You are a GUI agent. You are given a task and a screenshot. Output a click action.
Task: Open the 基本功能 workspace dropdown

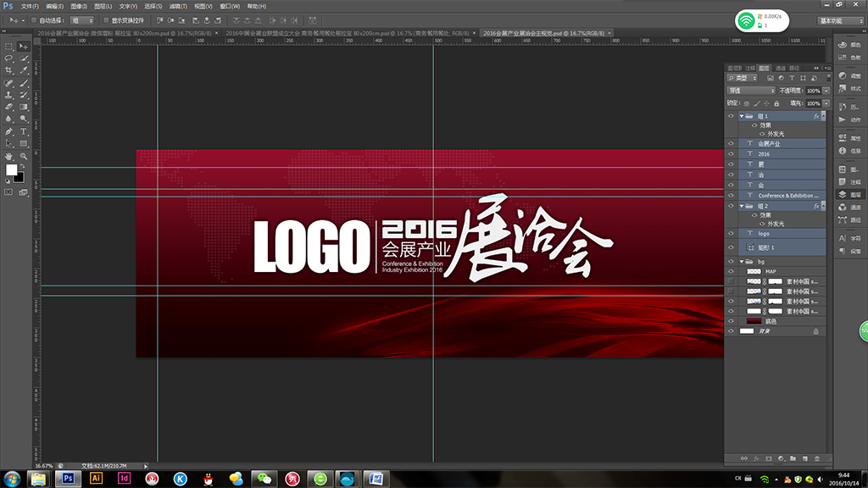tap(840, 21)
